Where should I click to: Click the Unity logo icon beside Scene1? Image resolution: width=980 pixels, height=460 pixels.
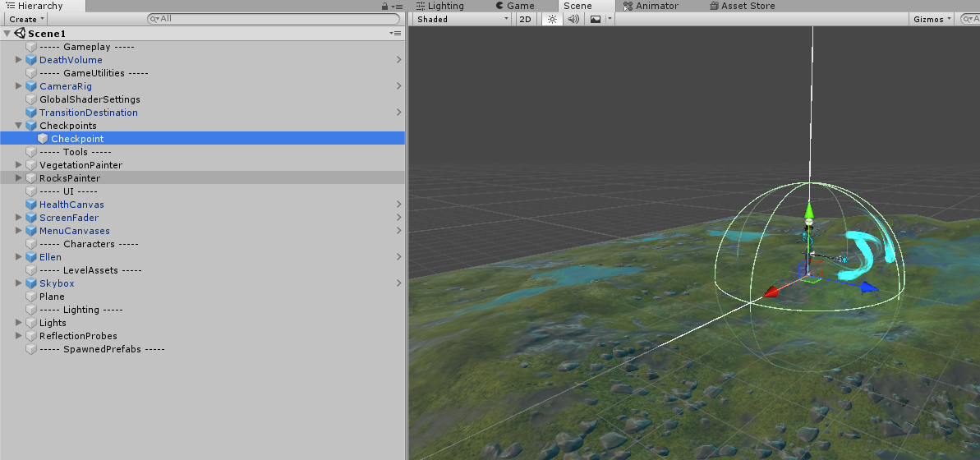pos(20,33)
